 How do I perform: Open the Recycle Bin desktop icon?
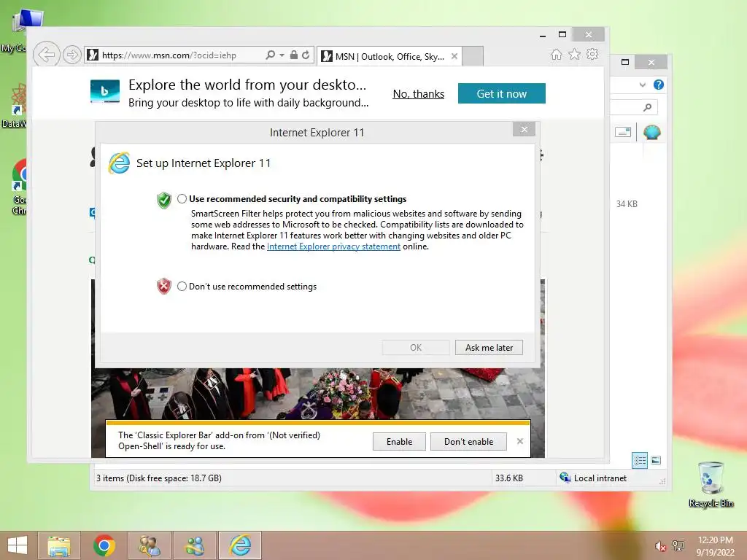coord(711,484)
